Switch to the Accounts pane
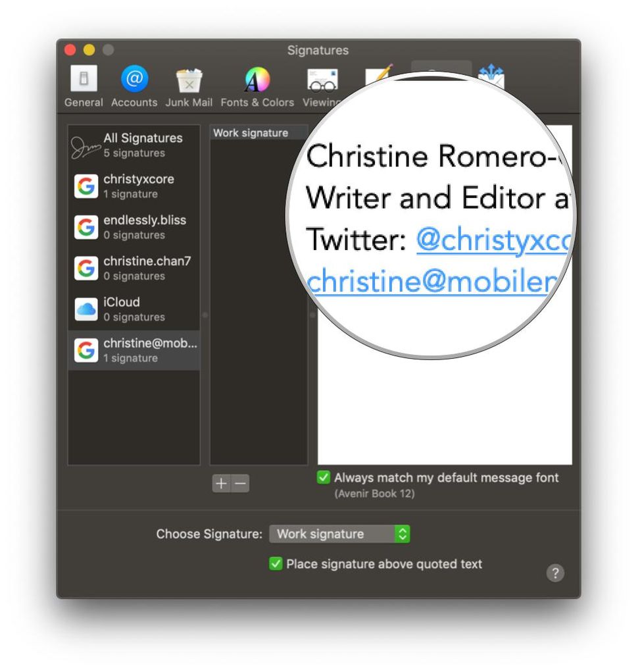The height and width of the screenshot is (672, 638). tap(134, 80)
